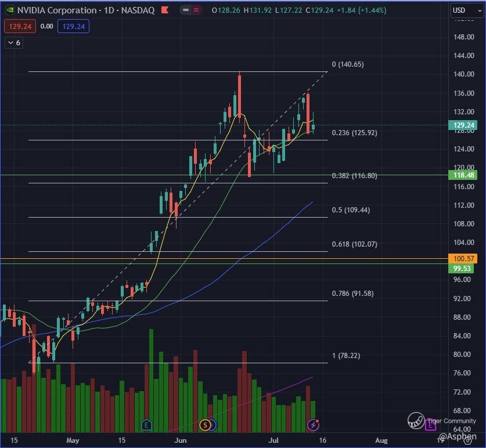Select the 0.5 (109.44) Fibonacci label
The image size is (486, 448).
pos(351,210)
